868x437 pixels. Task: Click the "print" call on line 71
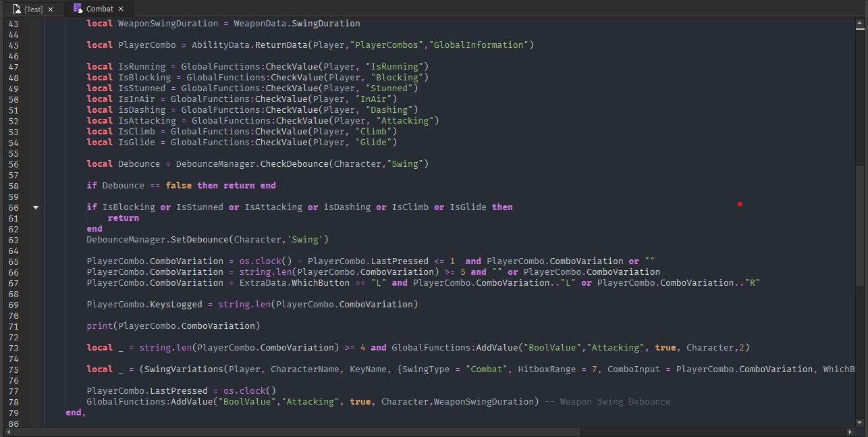pyautogui.click(x=100, y=326)
